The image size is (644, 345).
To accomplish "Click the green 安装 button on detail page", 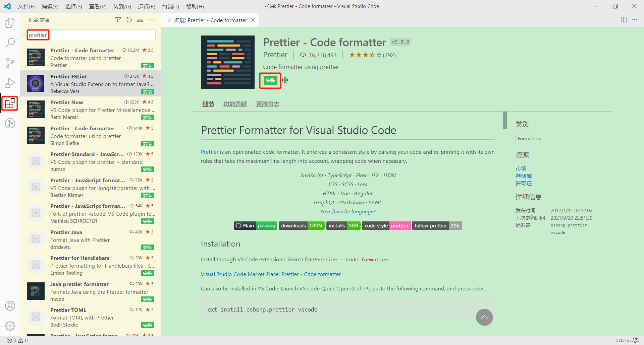I will pos(270,80).
